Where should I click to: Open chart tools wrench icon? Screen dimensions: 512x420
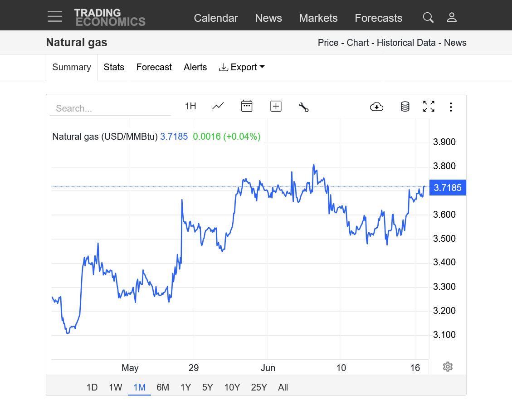304,107
